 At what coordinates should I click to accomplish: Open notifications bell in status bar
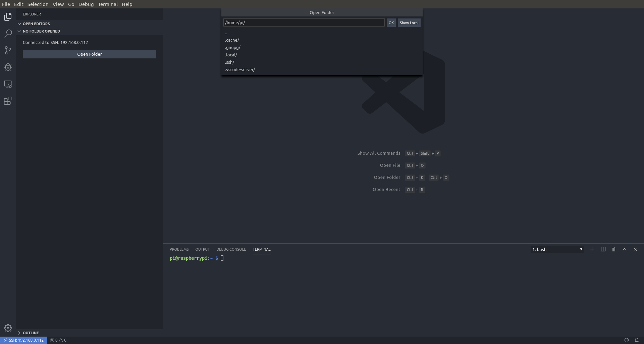point(637,340)
